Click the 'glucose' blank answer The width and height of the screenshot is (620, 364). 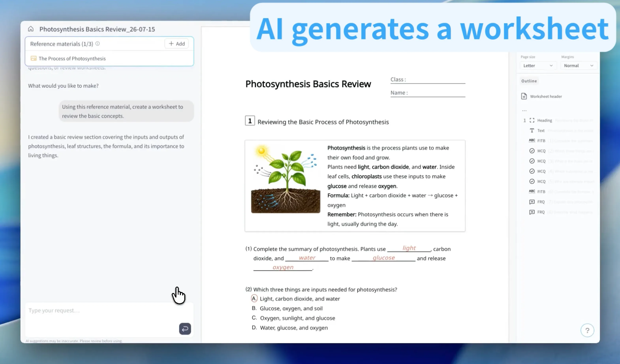click(x=383, y=258)
